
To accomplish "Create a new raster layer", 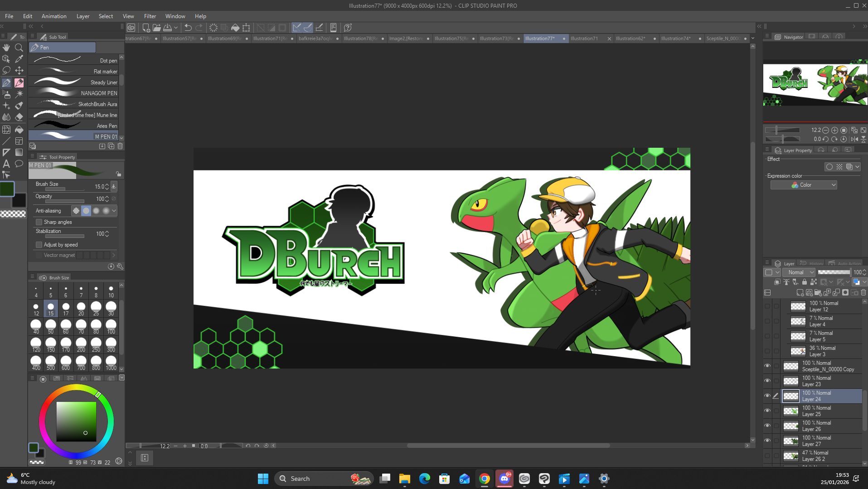I will [x=800, y=293].
